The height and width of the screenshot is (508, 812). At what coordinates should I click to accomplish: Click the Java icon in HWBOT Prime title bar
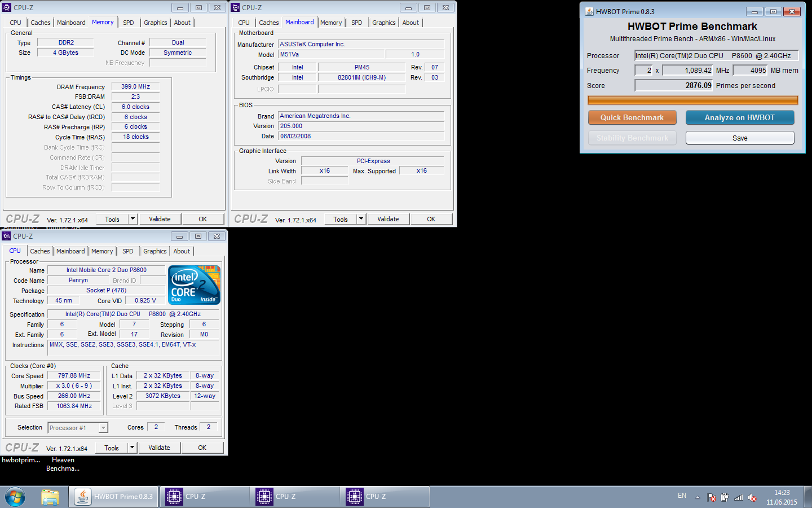click(589, 11)
